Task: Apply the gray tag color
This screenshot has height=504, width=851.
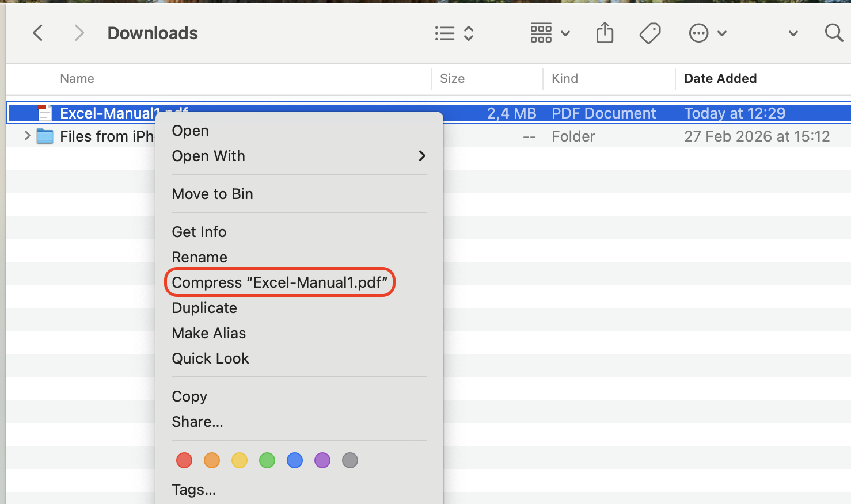Action: 350,460
